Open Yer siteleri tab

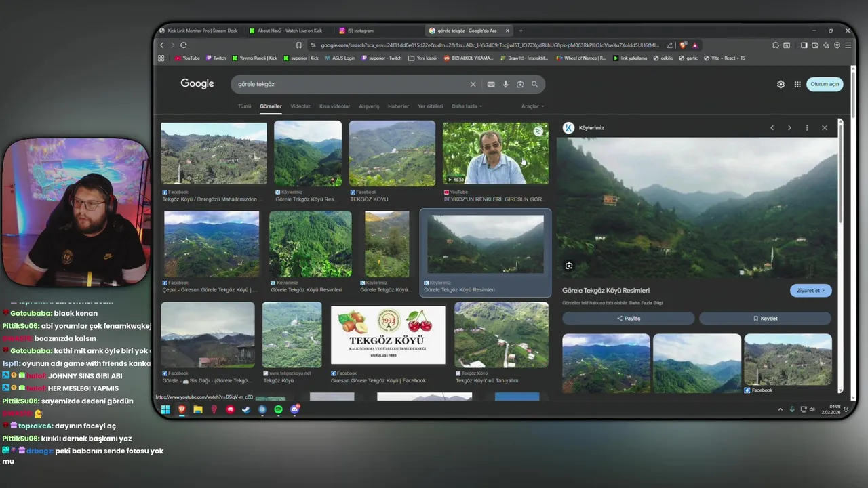pyautogui.click(x=430, y=106)
